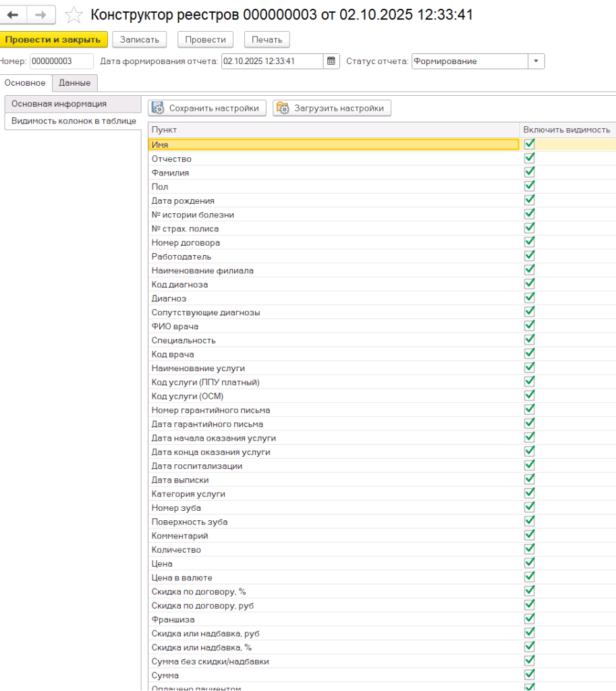
Task: Add document to favorites with star icon
Action: pos(74,15)
